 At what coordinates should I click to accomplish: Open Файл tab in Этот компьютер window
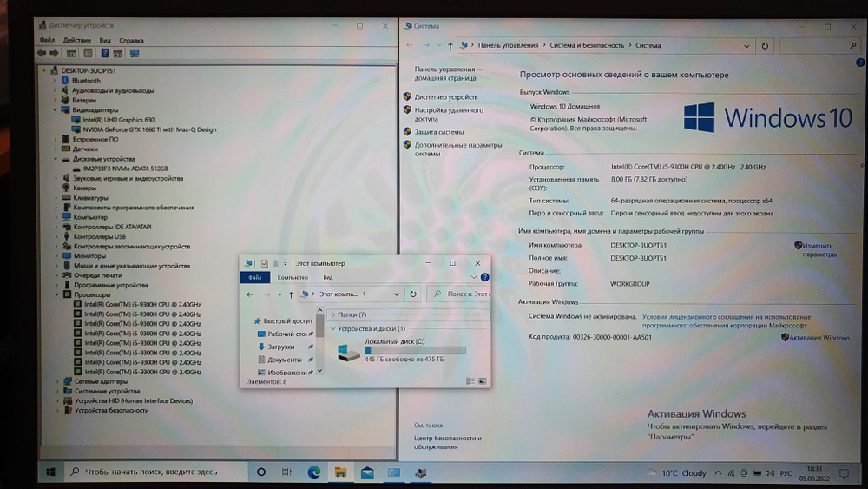(x=254, y=277)
